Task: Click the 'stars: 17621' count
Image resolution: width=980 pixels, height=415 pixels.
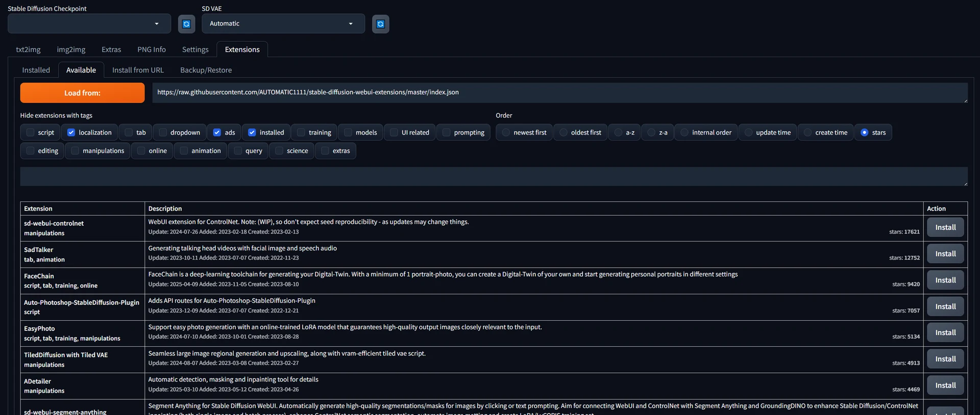Action: [x=904, y=232]
